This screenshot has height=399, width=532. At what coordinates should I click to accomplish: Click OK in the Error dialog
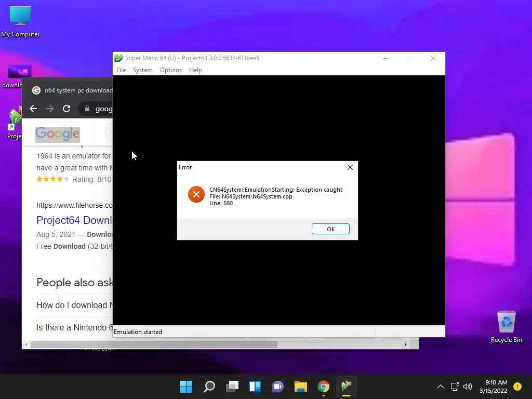pos(330,229)
